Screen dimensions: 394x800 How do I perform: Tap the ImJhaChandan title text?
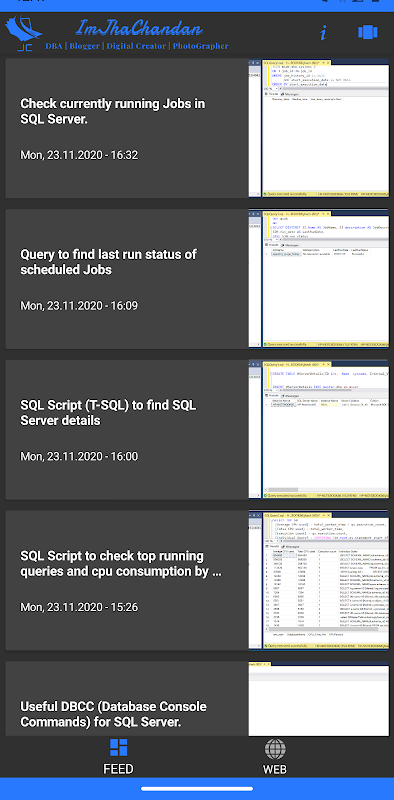(x=139, y=28)
